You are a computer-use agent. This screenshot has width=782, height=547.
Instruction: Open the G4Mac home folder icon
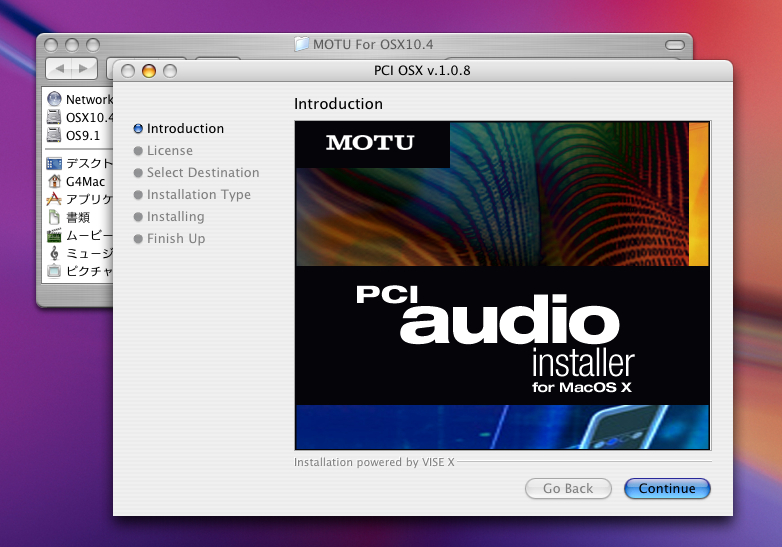[x=54, y=181]
